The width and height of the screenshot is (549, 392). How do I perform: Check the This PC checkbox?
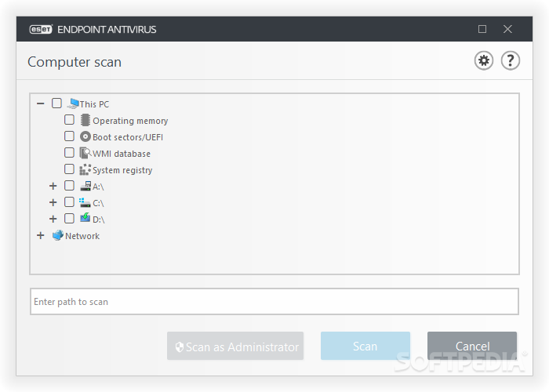click(x=56, y=103)
